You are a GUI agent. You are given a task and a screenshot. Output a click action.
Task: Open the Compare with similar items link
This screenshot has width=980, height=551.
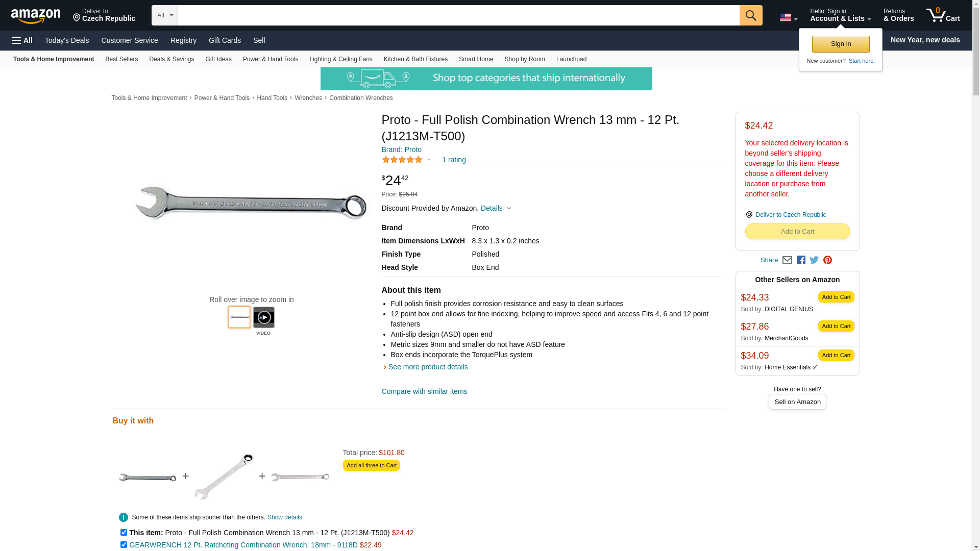(x=424, y=391)
